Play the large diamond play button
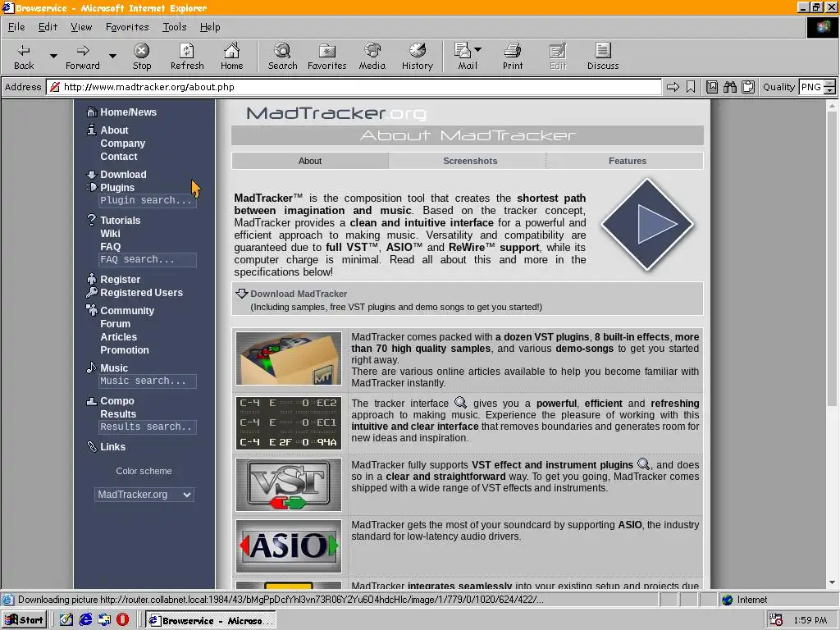 click(x=647, y=224)
